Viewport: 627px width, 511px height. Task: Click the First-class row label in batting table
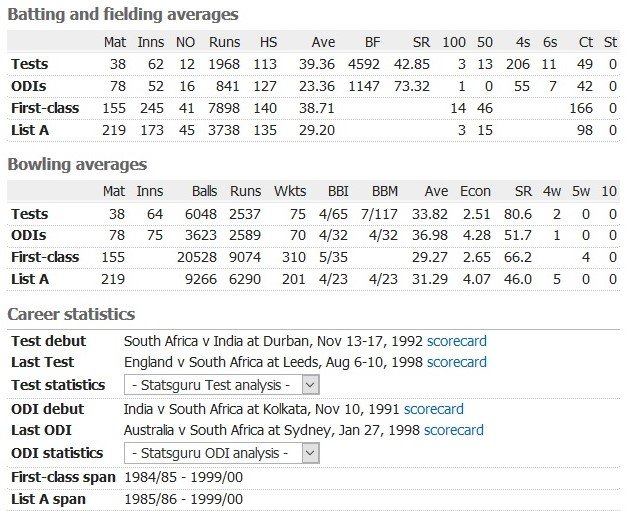[45, 108]
